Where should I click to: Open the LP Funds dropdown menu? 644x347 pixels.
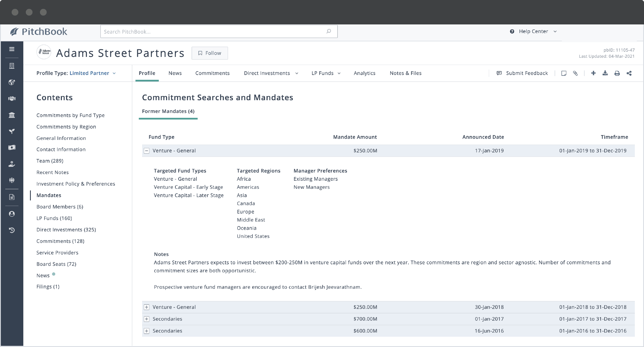[326, 73]
